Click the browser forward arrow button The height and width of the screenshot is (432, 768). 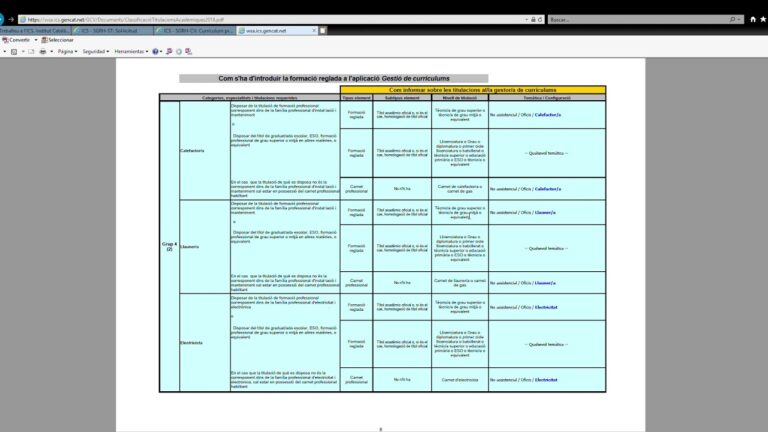click(x=11, y=19)
